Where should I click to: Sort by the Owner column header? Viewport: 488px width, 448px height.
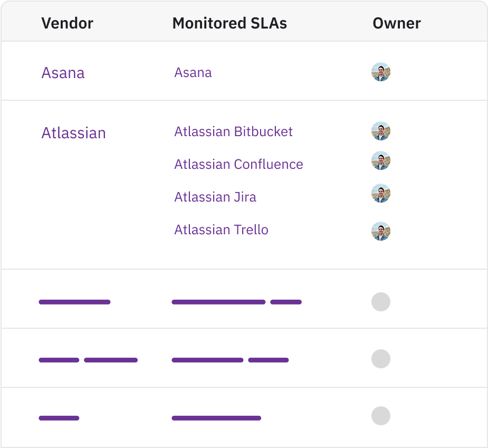point(397,23)
